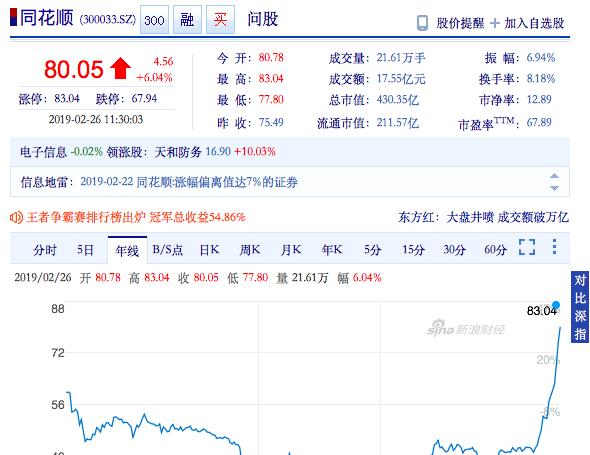Select the 年线 chart tab
Screen dimensions: 590x455
(127, 250)
